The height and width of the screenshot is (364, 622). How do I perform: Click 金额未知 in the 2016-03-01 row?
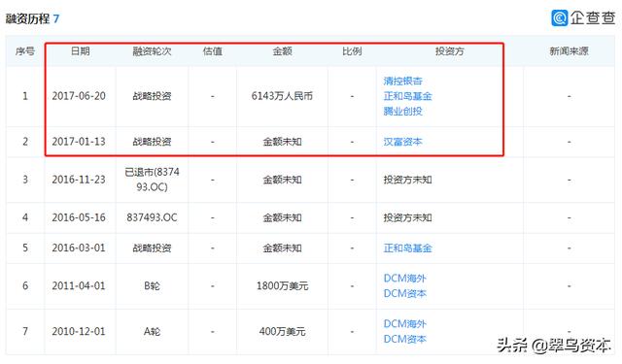pos(283,248)
